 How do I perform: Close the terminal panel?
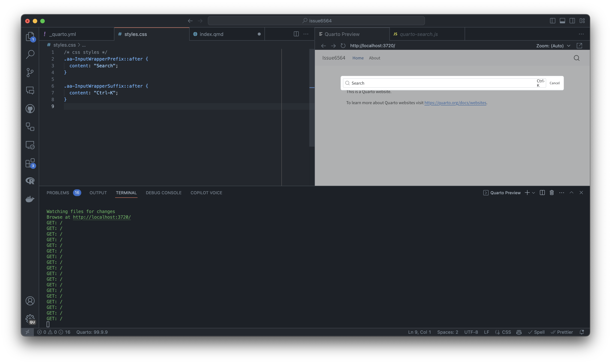click(x=581, y=193)
